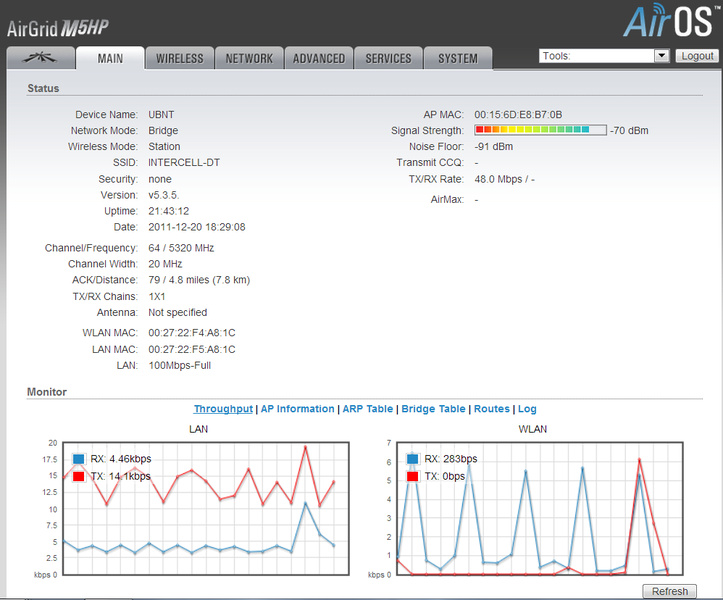The image size is (723, 600).
Task: Click the Noise Floor value -91 dBm
Action: tap(494, 146)
